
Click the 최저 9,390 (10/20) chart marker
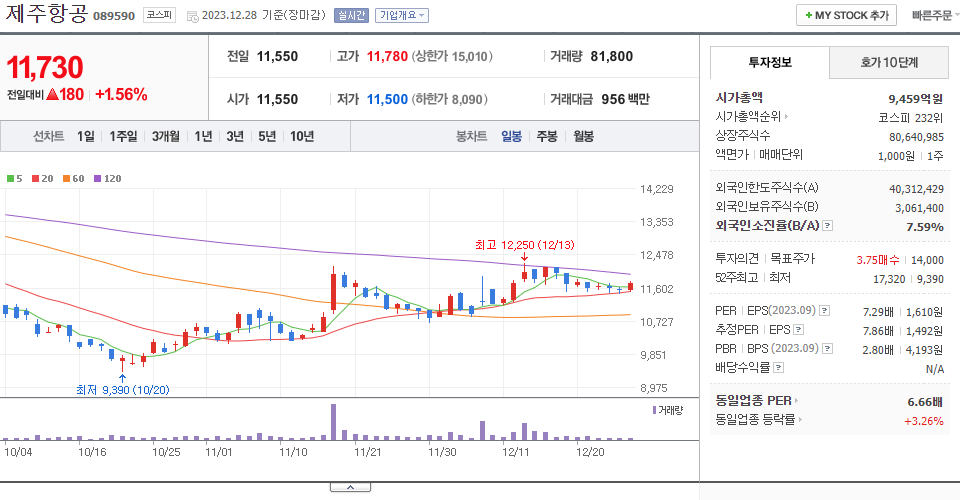(122, 390)
